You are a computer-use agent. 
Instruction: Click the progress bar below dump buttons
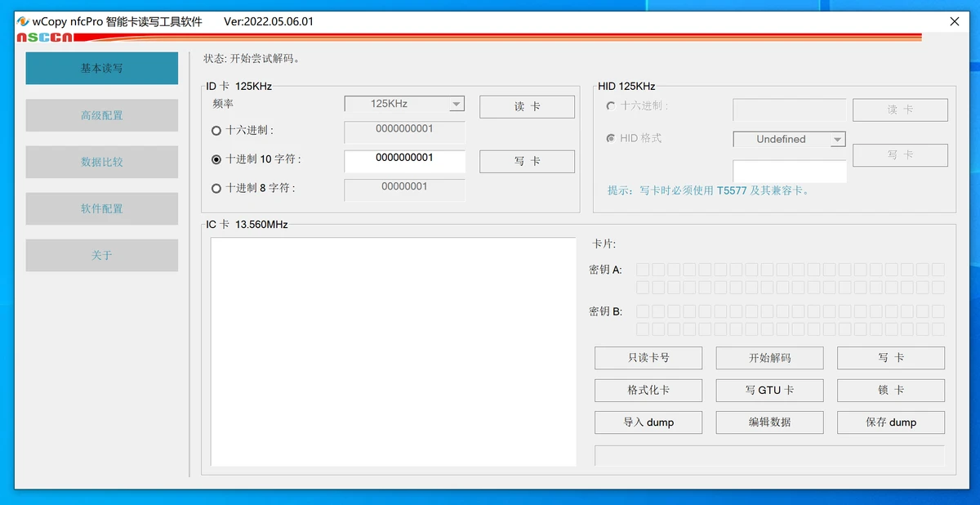769,456
